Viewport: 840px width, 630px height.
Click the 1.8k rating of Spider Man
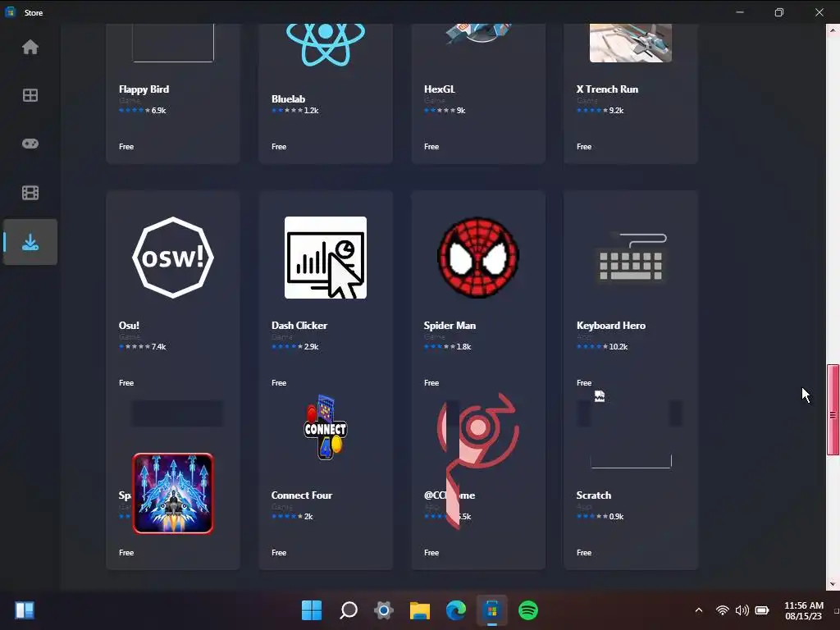point(464,347)
